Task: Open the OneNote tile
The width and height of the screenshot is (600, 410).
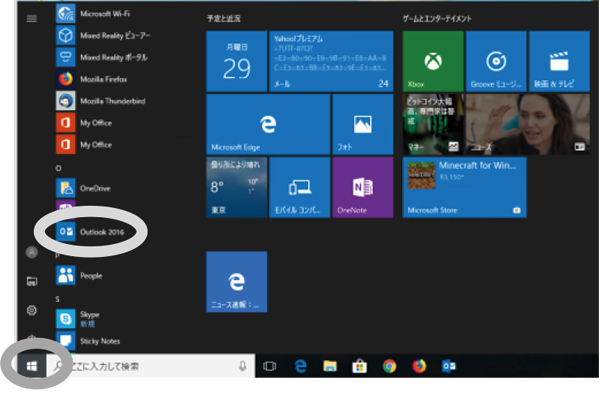Action: click(x=362, y=187)
